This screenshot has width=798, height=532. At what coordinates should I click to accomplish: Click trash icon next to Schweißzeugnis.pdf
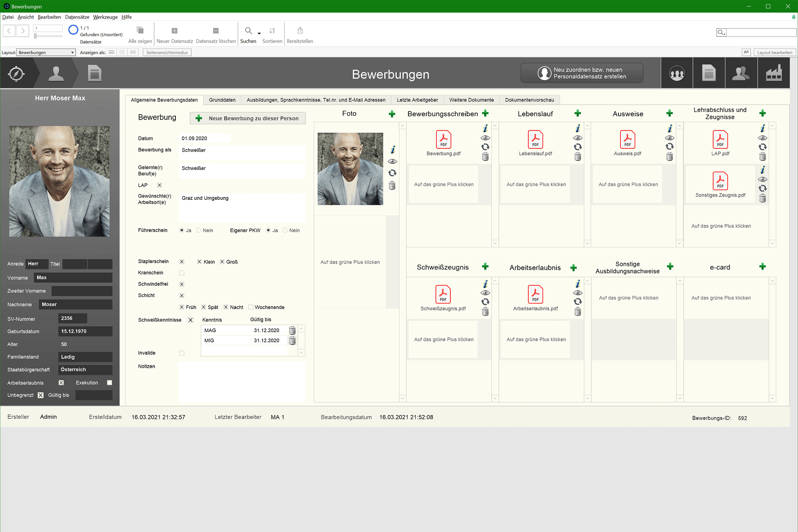click(x=485, y=312)
